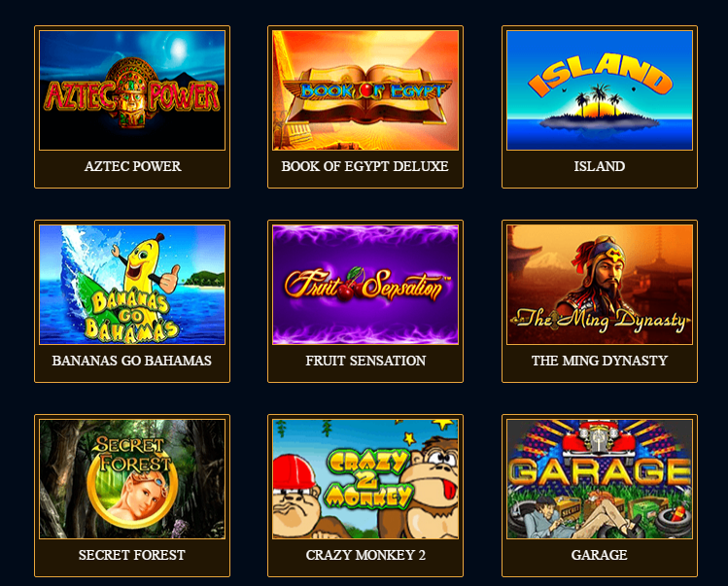Select the Garage slot game image
The width and height of the screenshot is (728, 586).
coord(600,479)
